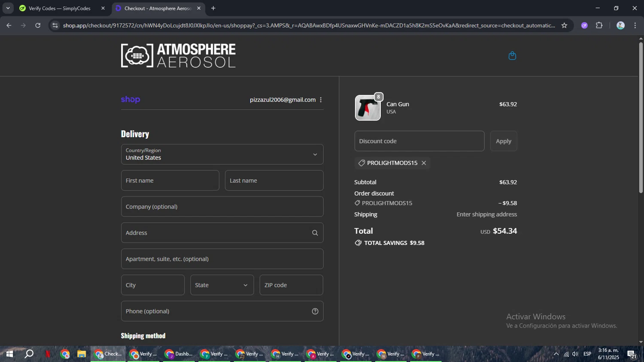Click Apartment, suite, etc. field
The height and width of the screenshot is (362, 644).
(x=222, y=259)
